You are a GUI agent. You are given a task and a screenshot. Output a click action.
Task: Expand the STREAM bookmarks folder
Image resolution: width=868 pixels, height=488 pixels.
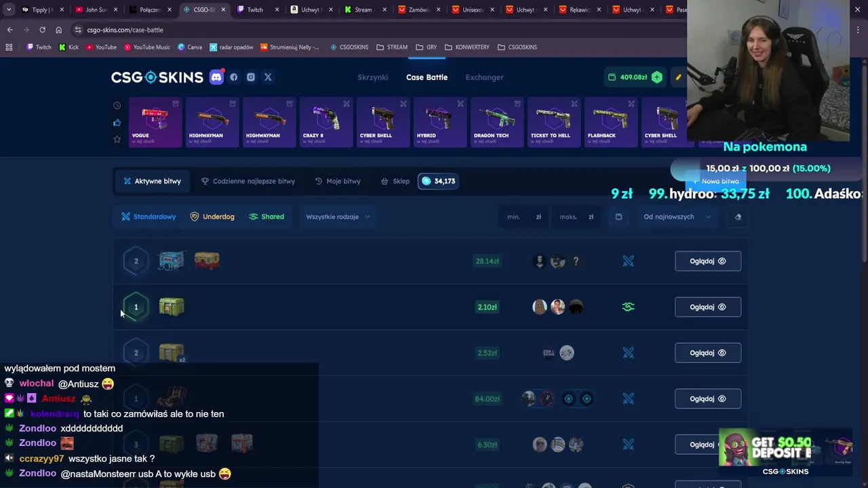392,47
